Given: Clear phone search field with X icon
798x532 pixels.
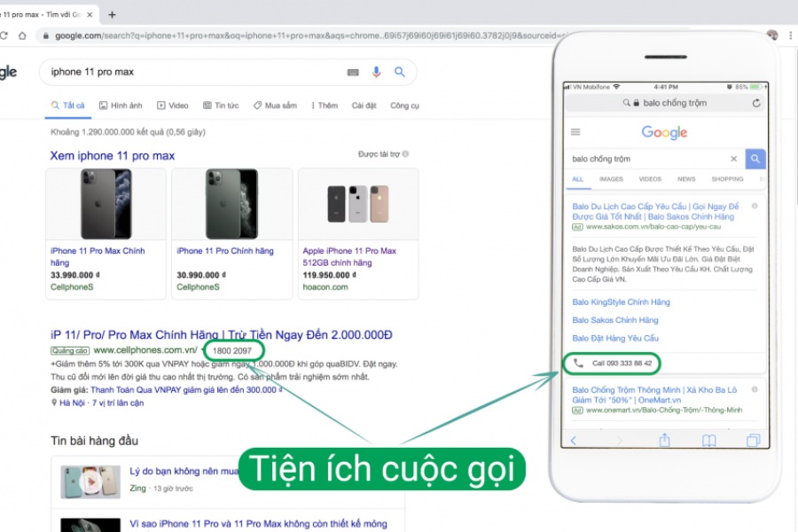Looking at the screenshot, I should click(734, 159).
